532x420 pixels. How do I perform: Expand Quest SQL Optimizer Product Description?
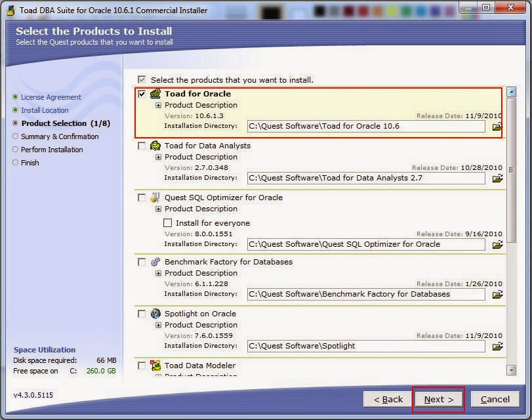pyautogui.click(x=158, y=209)
